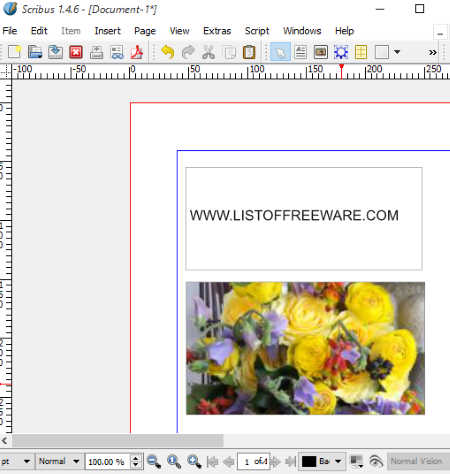450x474 pixels.
Task: Save the current document
Action: coord(55,52)
